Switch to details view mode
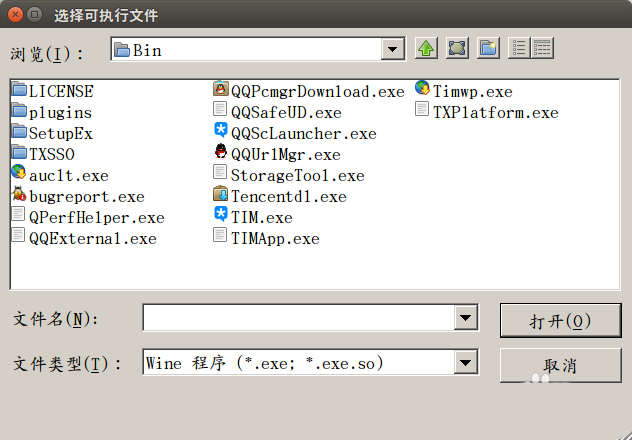This screenshot has width=632, height=440. click(x=543, y=48)
